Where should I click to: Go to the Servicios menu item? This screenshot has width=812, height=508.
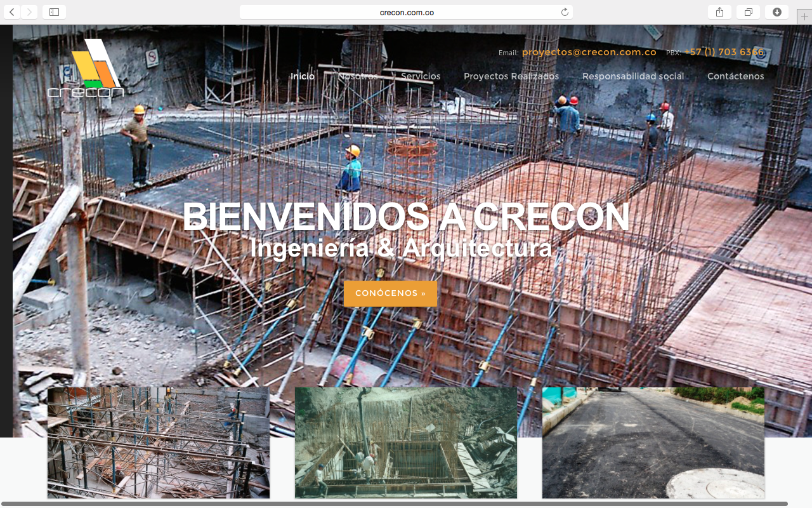(x=421, y=76)
